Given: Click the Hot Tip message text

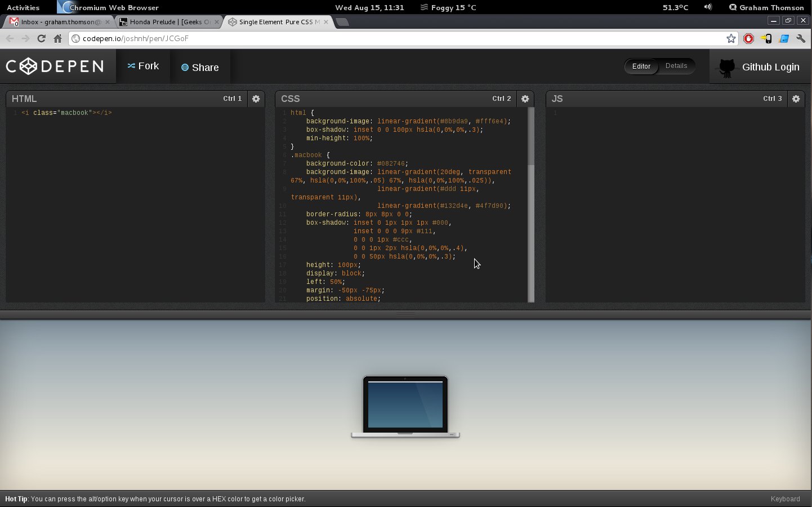Looking at the screenshot, I should click(155, 499).
